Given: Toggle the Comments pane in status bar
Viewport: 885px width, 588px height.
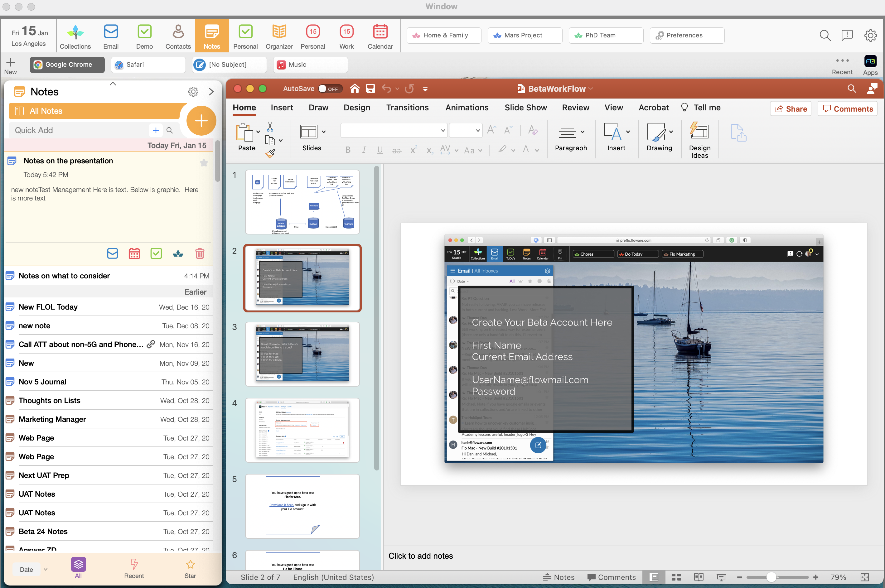Looking at the screenshot, I should (x=611, y=577).
